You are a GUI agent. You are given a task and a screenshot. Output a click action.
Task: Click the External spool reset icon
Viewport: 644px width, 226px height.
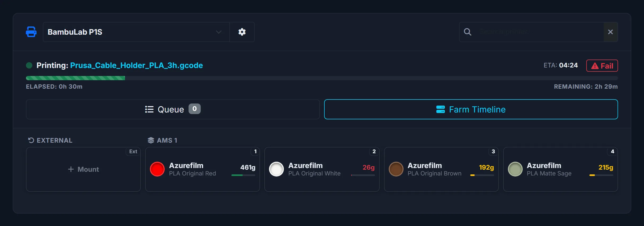click(31, 140)
